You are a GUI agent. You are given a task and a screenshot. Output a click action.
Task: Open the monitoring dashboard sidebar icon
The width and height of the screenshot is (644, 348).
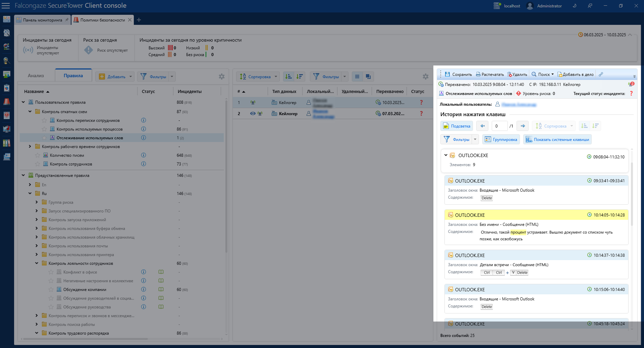click(7, 19)
